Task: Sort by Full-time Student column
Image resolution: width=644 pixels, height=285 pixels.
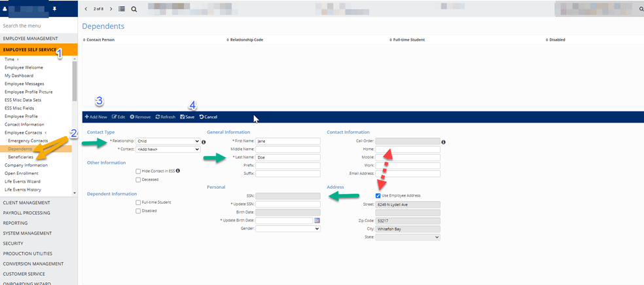Action: [x=407, y=40]
